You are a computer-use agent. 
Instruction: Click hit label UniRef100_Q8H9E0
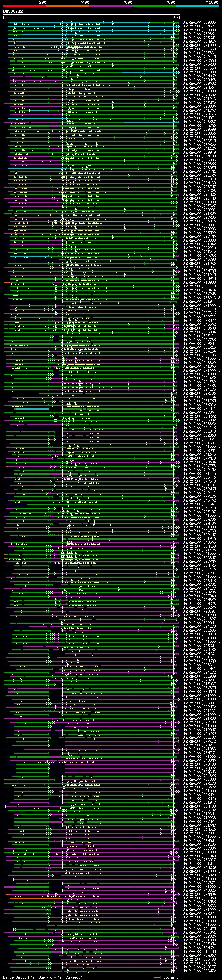pyautogui.click(x=199, y=41)
